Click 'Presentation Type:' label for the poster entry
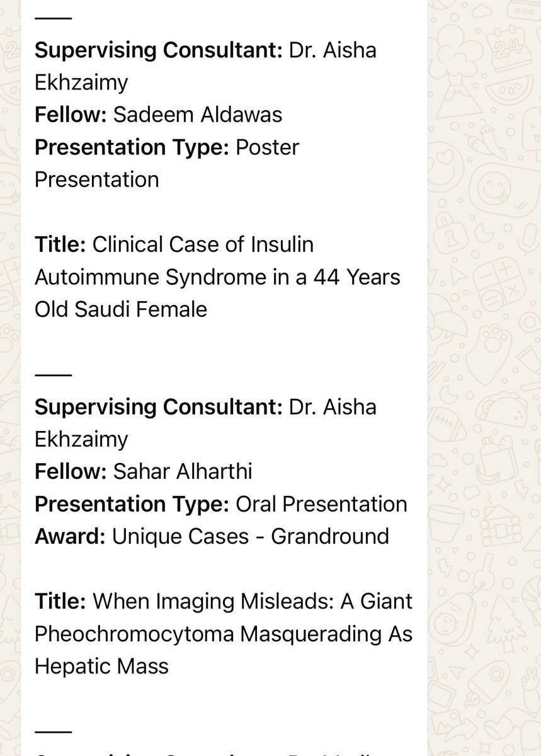The height and width of the screenshot is (756, 541). pyautogui.click(x=132, y=147)
